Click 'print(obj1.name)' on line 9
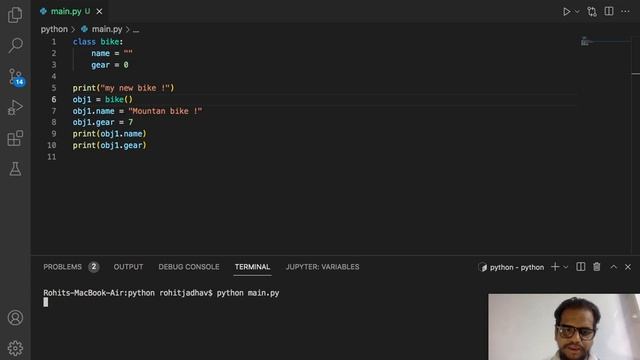The height and width of the screenshot is (360, 640). click(109, 134)
